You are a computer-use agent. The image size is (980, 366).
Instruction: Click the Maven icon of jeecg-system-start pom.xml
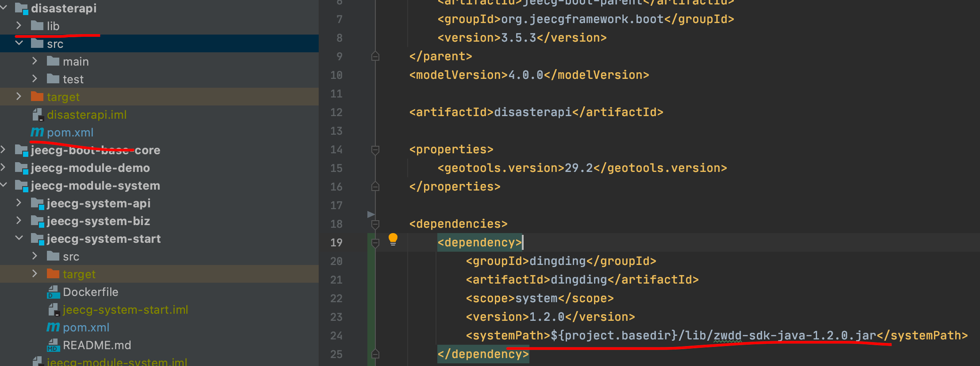pyautogui.click(x=53, y=327)
